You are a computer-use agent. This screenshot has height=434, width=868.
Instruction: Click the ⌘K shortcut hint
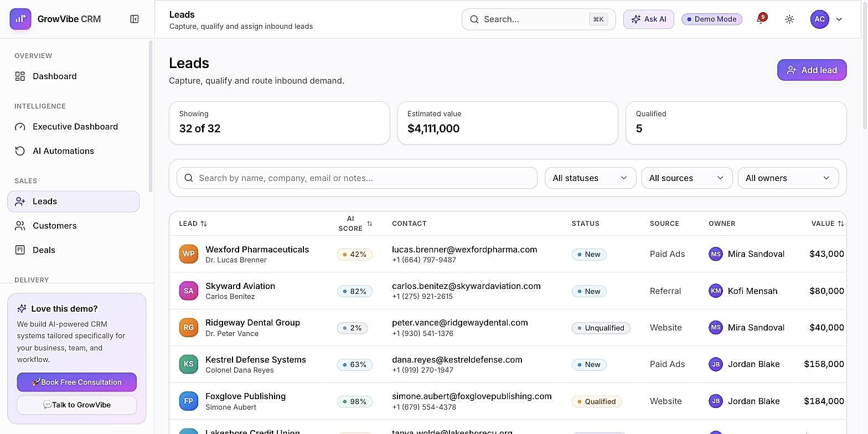pyautogui.click(x=598, y=19)
